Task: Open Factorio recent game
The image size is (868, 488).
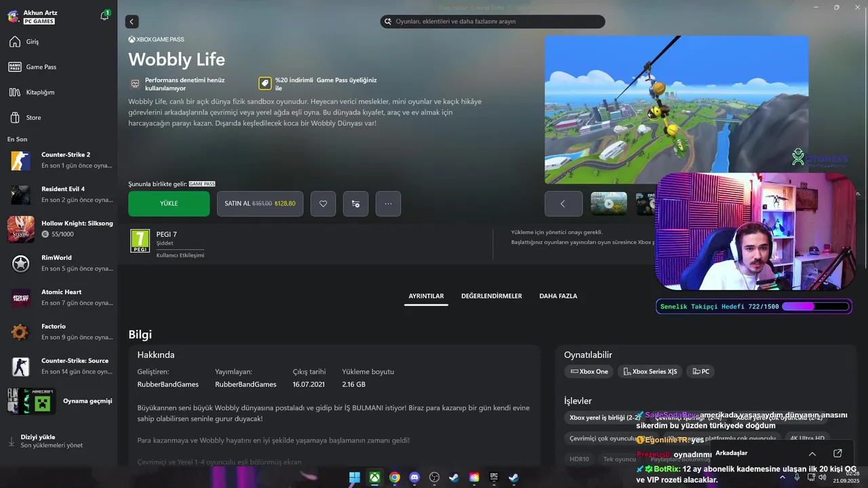Action: [x=60, y=332]
